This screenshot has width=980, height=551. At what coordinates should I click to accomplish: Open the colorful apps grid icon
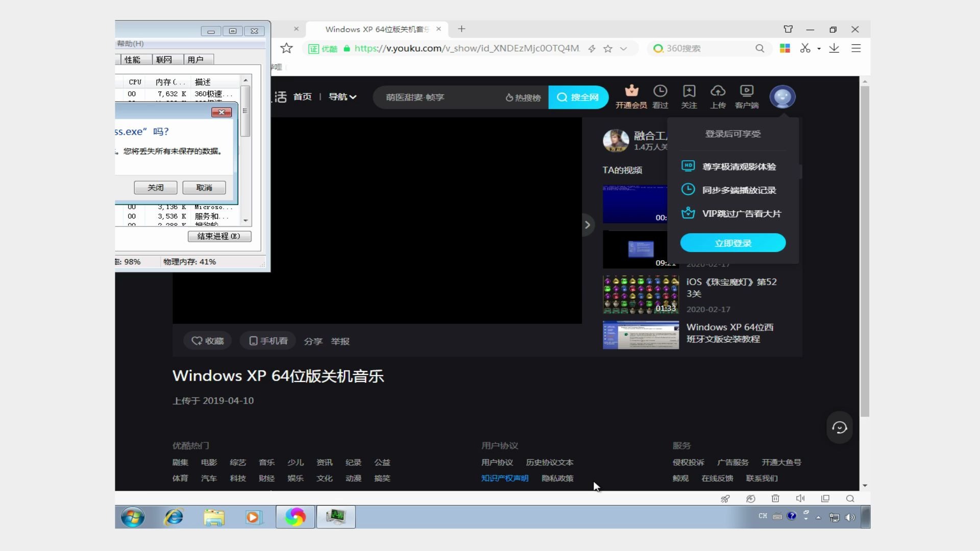click(785, 48)
